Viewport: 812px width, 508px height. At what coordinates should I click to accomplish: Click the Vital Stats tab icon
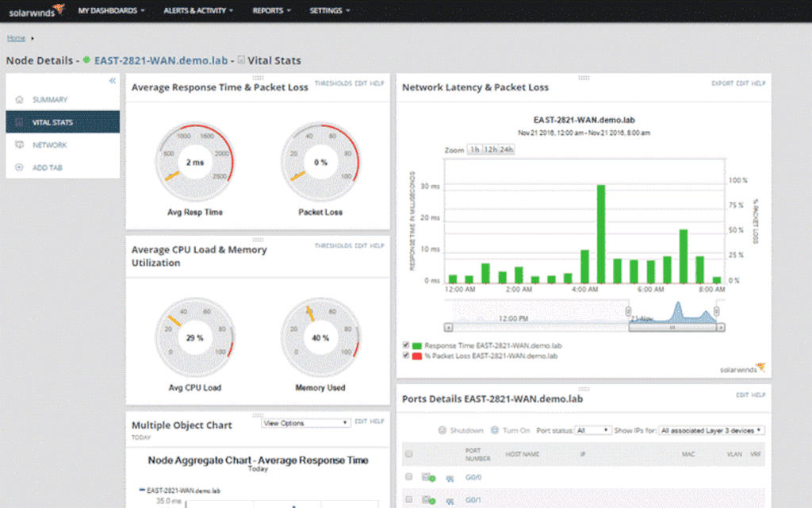pos(20,122)
